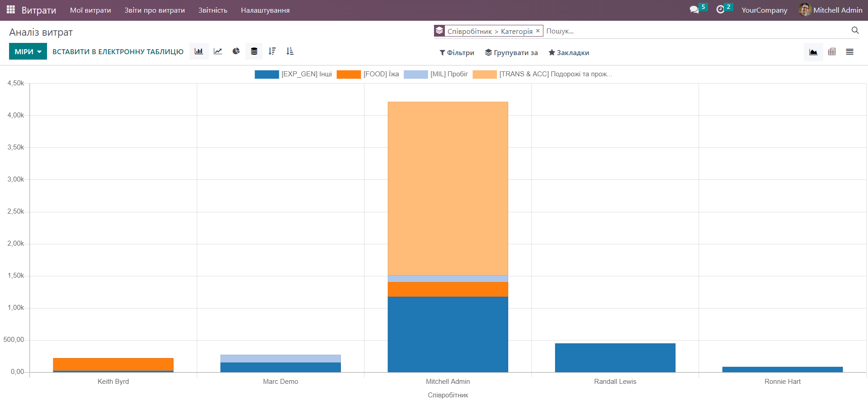868x401 pixels.
Task: Remove the Співробітник > Категорія search facet
Action: [x=538, y=31]
